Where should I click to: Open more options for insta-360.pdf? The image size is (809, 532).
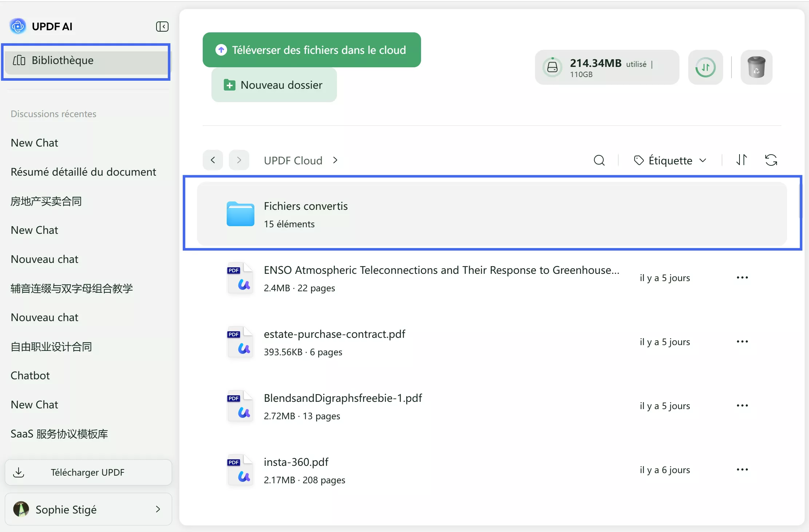pyautogui.click(x=742, y=469)
